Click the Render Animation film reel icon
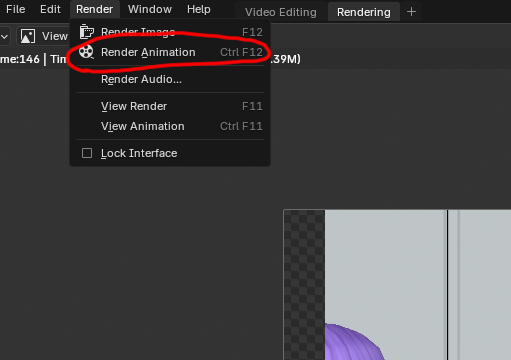511x360 pixels. (86, 52)
